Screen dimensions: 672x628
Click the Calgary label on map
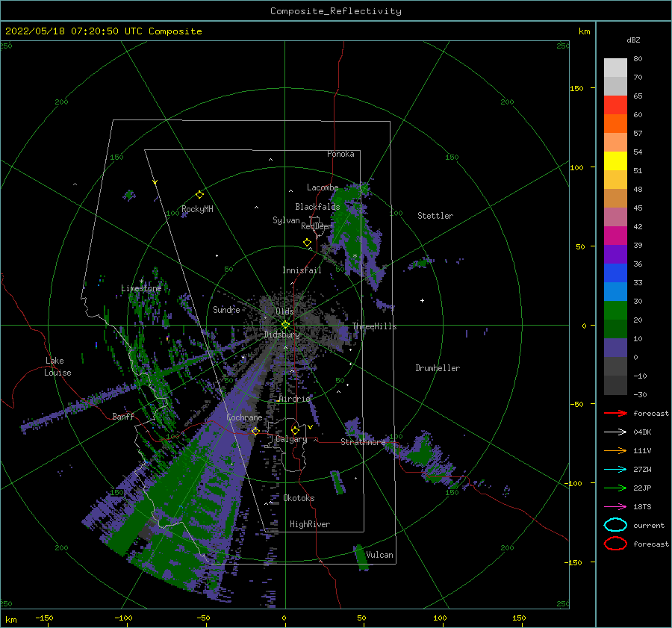click(x=291, y=439)
